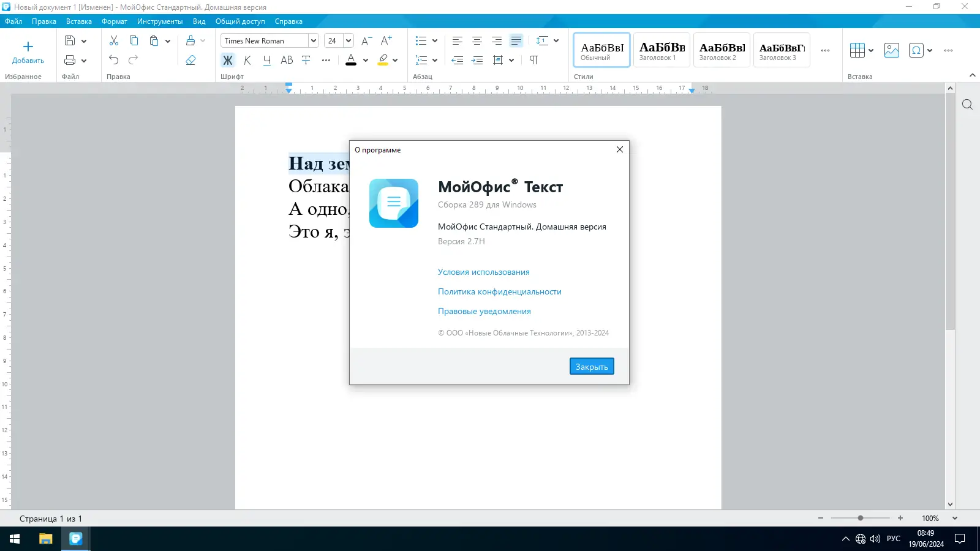Expand numbered list style options
The image size is (980, 551).
pyautogui.click(x=435, y=61)
